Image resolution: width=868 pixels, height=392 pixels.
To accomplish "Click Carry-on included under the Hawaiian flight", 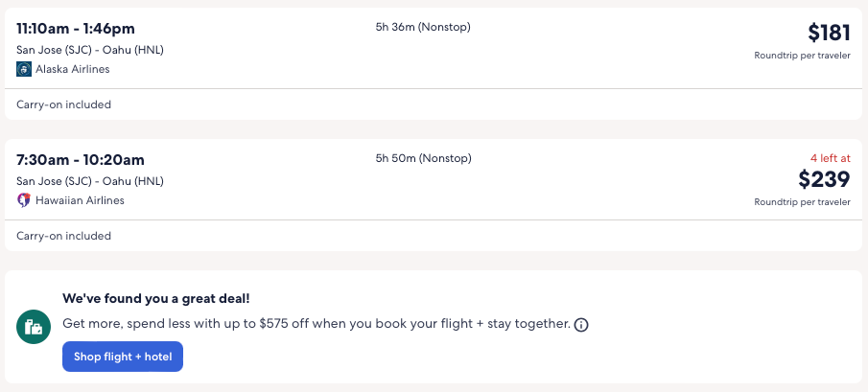I will [x=64, y=236].
